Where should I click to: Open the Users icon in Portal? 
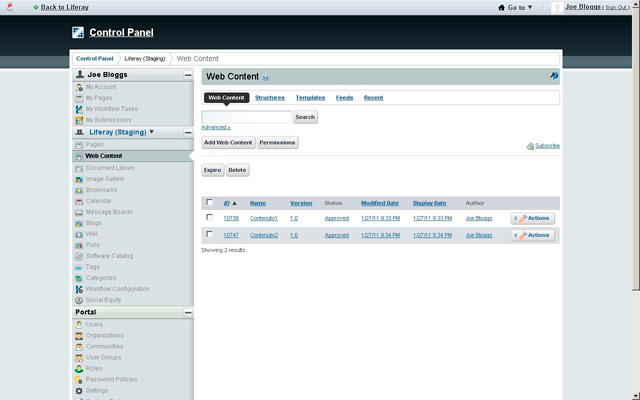tap(79, 325)
